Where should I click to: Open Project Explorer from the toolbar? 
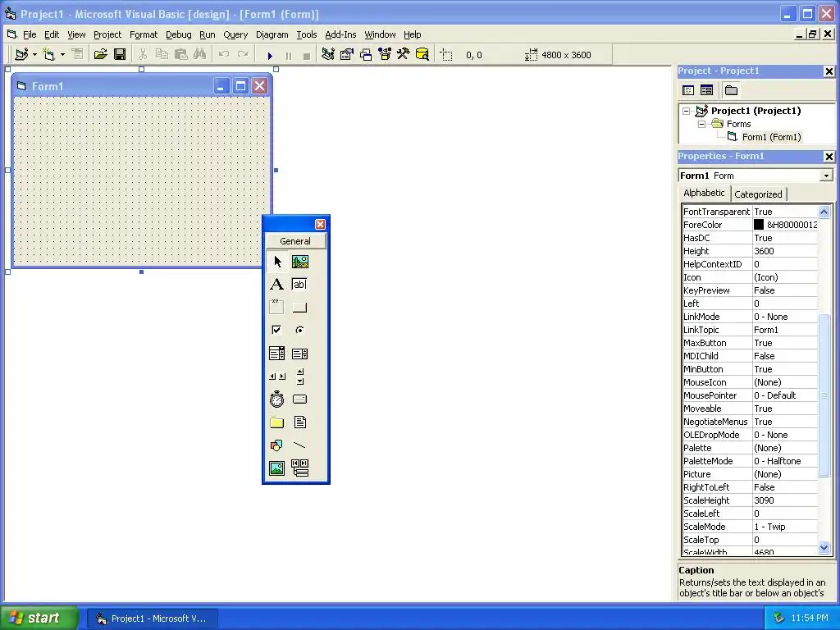click(x=328, y=55)
